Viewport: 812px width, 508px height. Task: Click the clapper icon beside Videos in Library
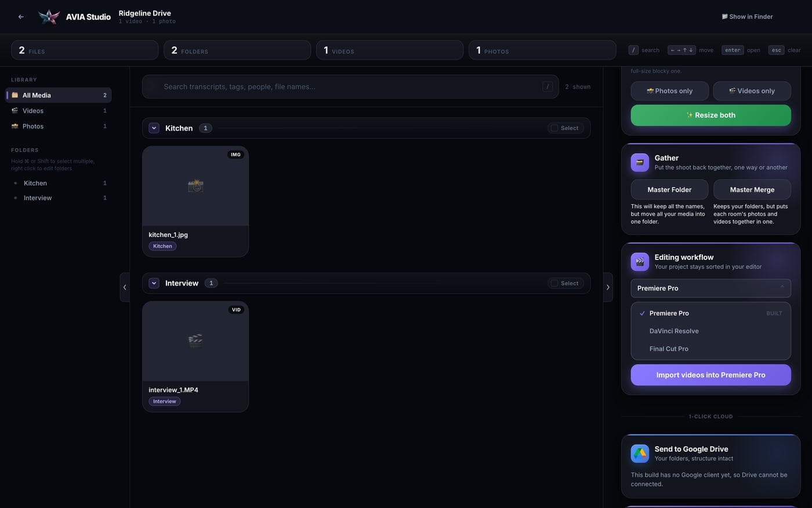coord(15,110)
